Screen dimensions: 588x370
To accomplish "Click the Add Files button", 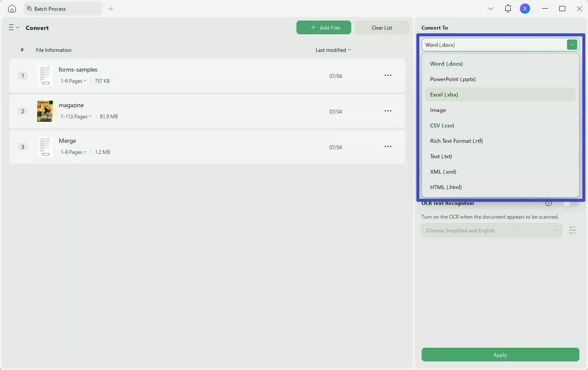I will pyautogui.click(x=324, y=27).
